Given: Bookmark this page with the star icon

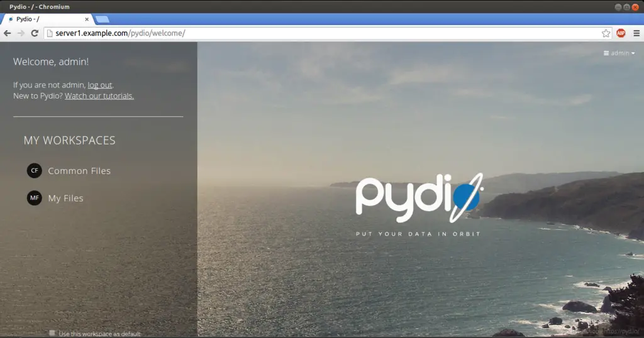Looking at the screenshot, I should coord(606,33).
